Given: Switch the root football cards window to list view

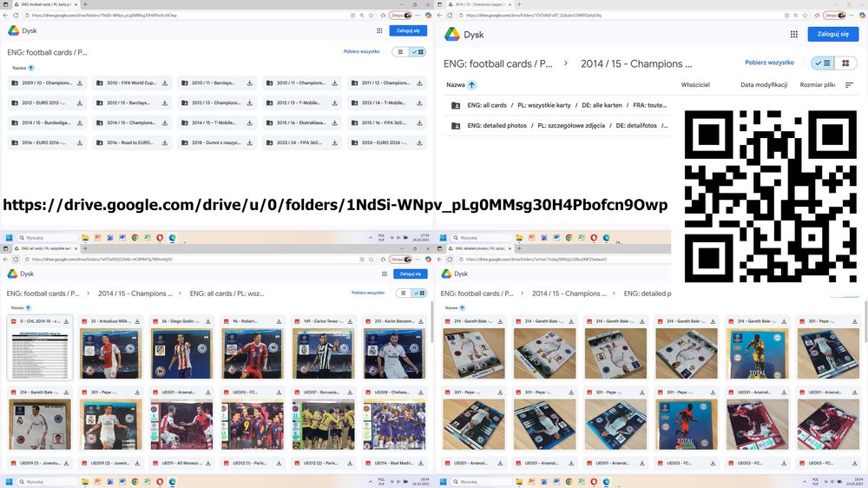Looking at the screenshot, I should [x=401, y=51].
